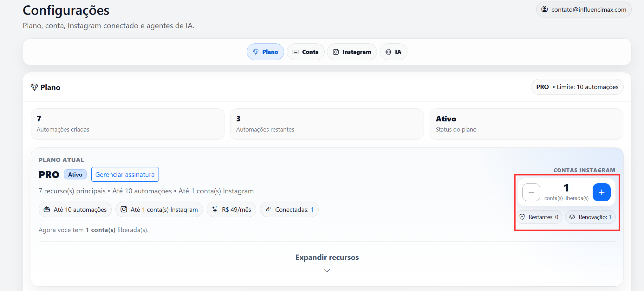This screenshot has height=291, width=644.
Task: Switch to the Conta tab
Action: pos(305,52)
